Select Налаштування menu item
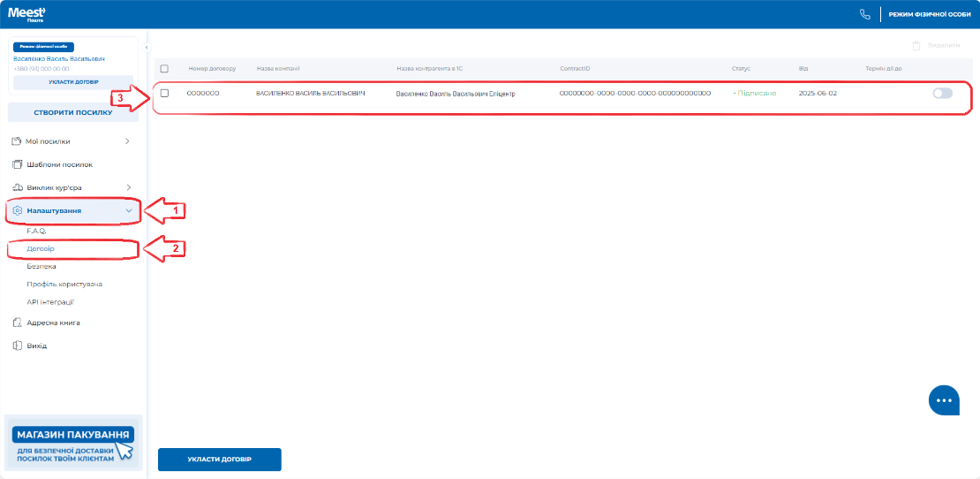 pos(72,210)
